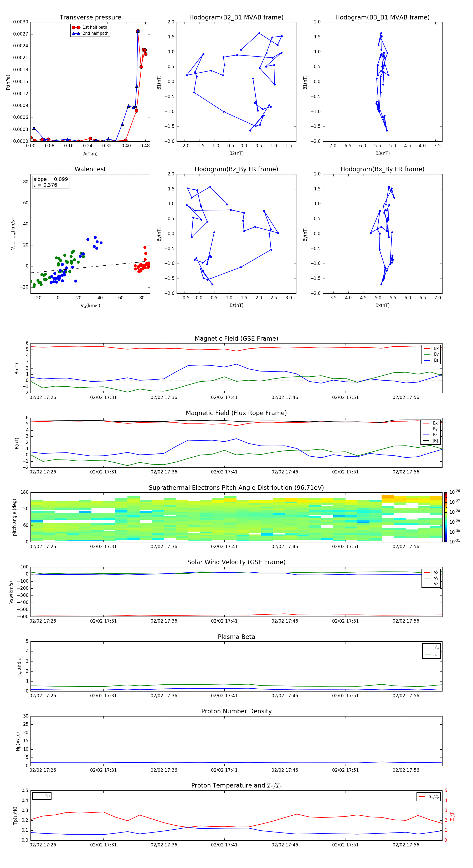This screenshot has height=868, width=473.
Task: Click the '2nd half path' legend entry
Action: [90, 33]
